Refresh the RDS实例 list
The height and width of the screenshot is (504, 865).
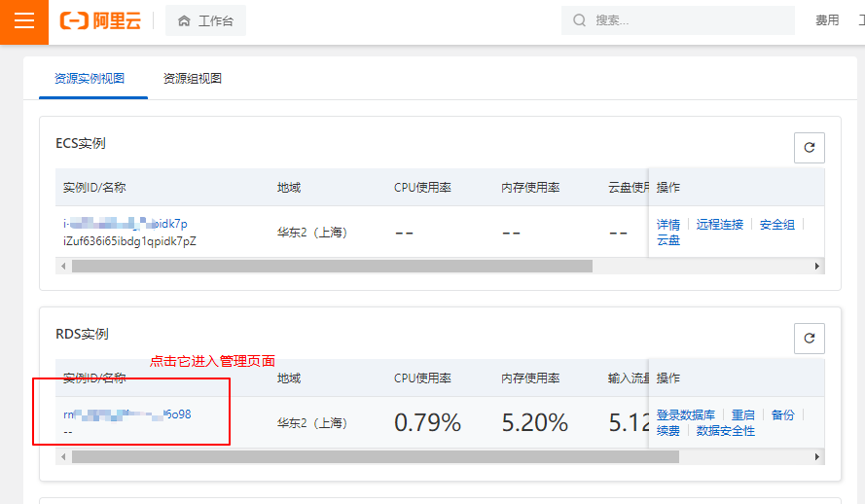coord(810,338)
